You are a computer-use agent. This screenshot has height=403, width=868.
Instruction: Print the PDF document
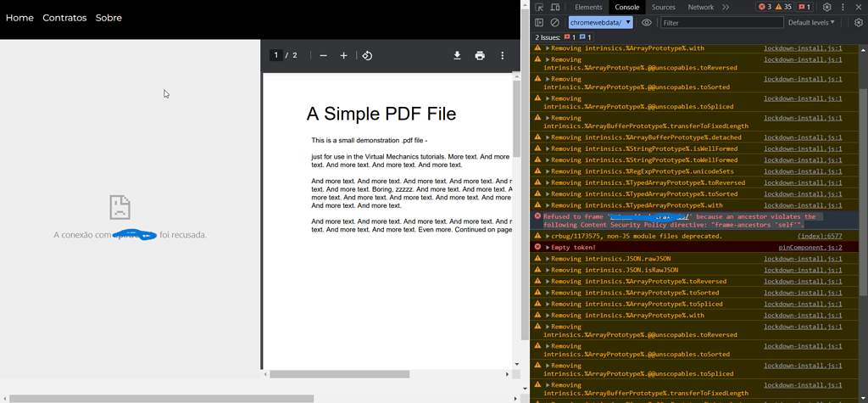tap(480, 56)
